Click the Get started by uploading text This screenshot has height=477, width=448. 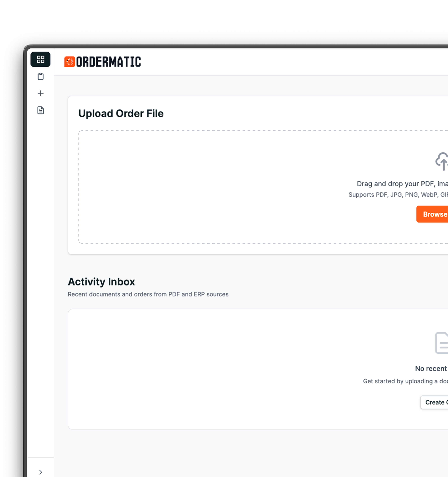click(405, 381)
